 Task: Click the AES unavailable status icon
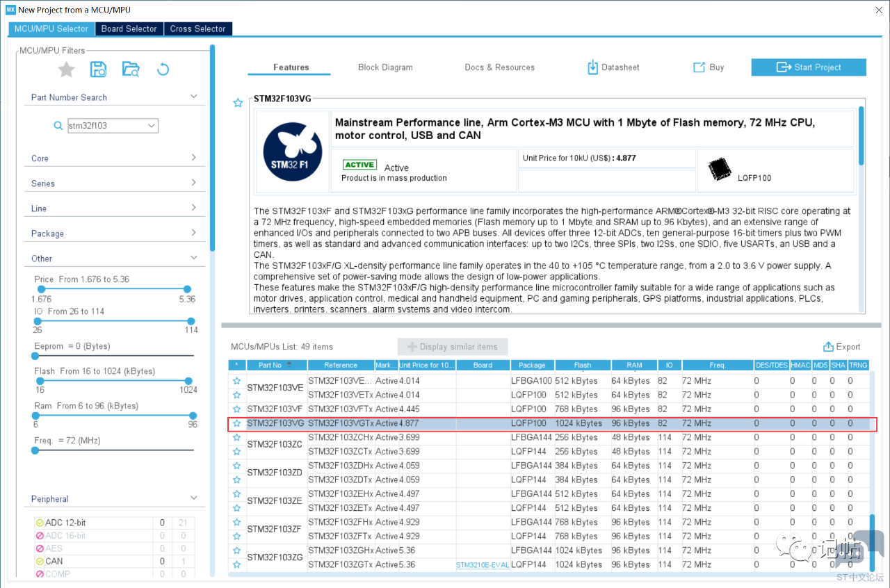pos(40,548)
